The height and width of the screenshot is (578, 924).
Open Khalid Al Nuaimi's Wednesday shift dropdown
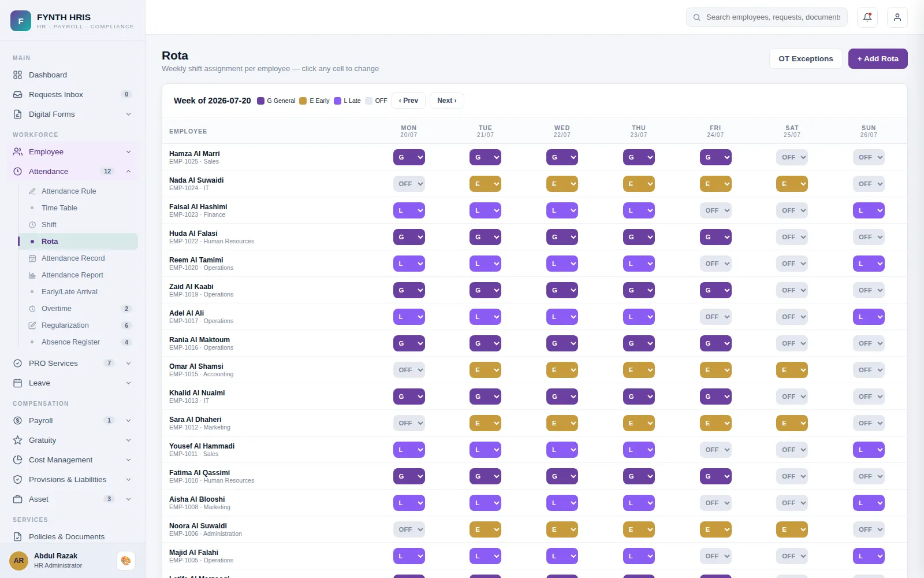[562, 397]
